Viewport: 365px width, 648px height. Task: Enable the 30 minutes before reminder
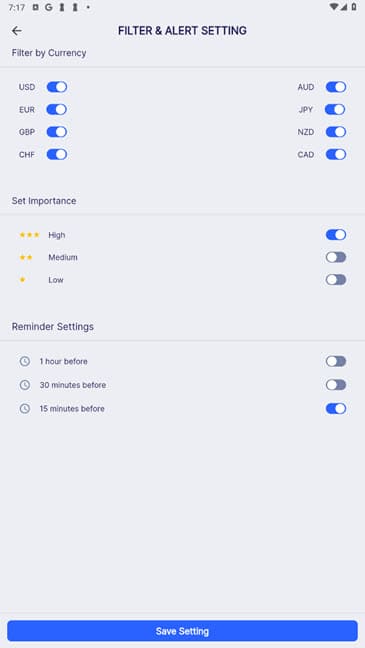click(336, 385)
